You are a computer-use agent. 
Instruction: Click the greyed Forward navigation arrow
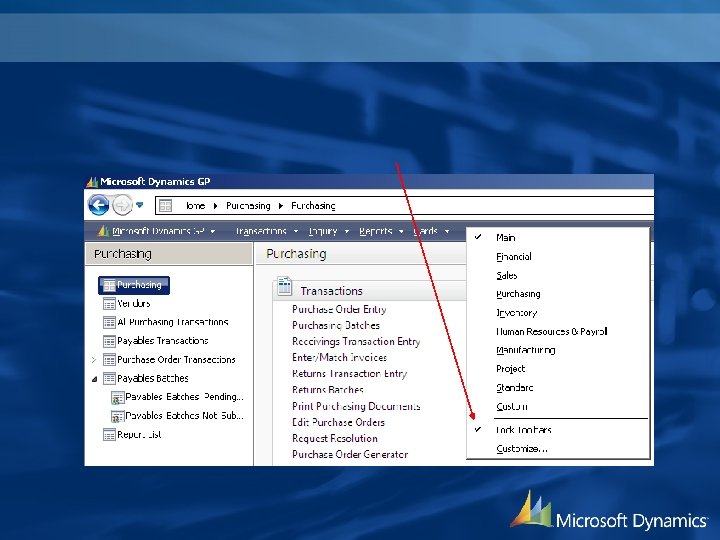coord(122,205)
